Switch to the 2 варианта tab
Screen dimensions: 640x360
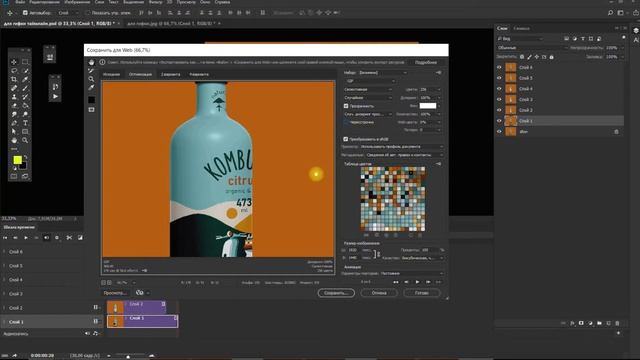[171, 74]
